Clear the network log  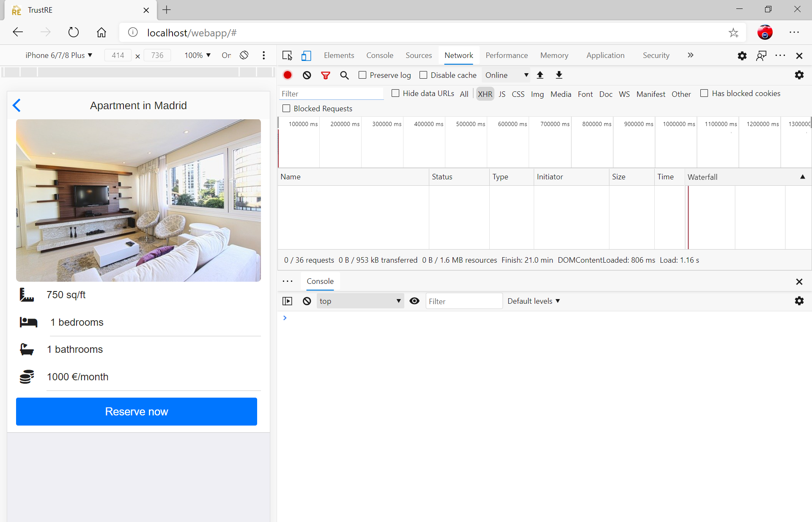307,75
